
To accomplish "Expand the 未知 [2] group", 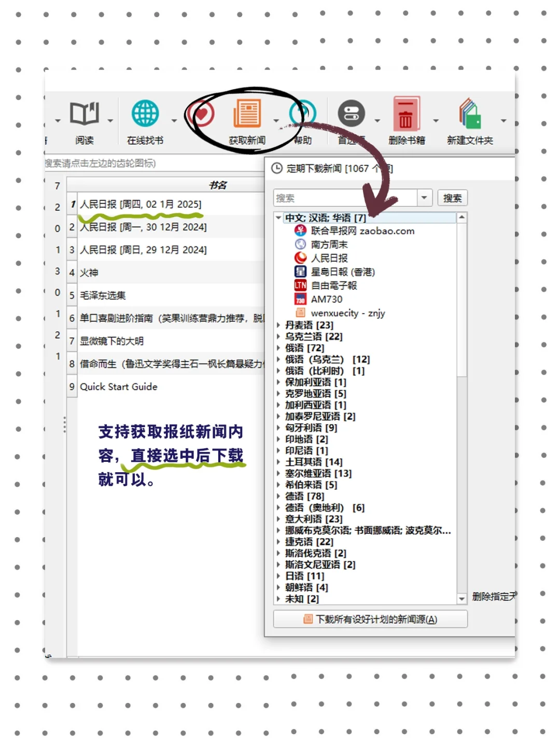I will click(278, 599).
